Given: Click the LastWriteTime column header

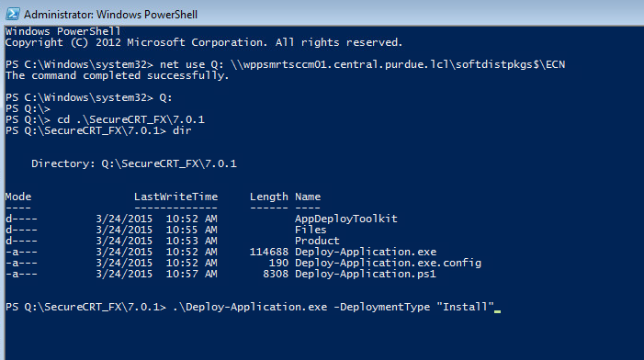Looking at the screenshot, I should tap(175, 197).
